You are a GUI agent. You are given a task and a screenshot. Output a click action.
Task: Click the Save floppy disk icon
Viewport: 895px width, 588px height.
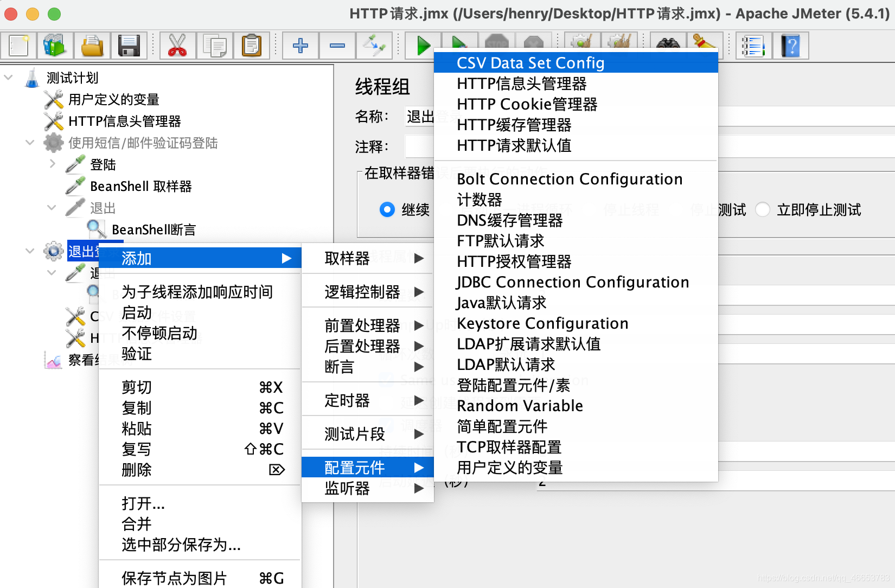point(129,46)
